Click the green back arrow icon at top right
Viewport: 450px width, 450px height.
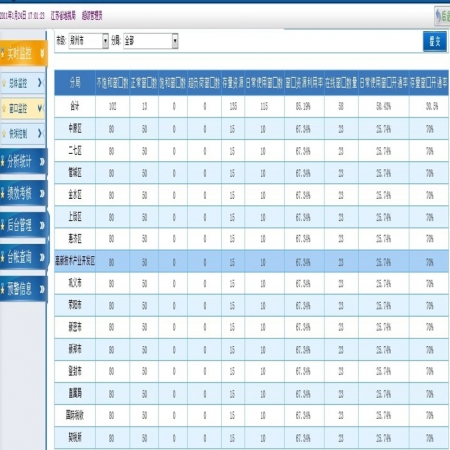439,15
